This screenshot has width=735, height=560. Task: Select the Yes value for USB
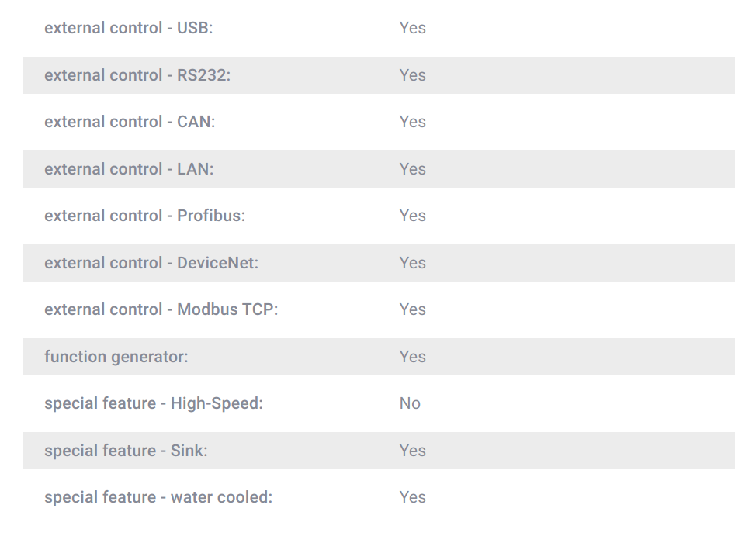click(x=412, y=28)
